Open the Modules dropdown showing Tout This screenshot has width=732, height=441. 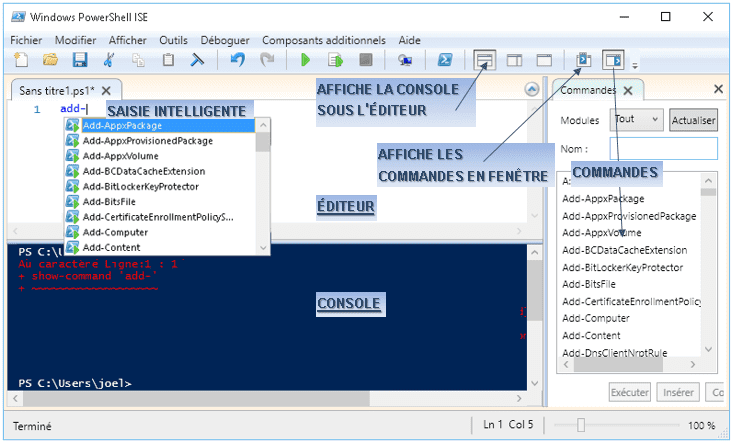tap(636, 120)
